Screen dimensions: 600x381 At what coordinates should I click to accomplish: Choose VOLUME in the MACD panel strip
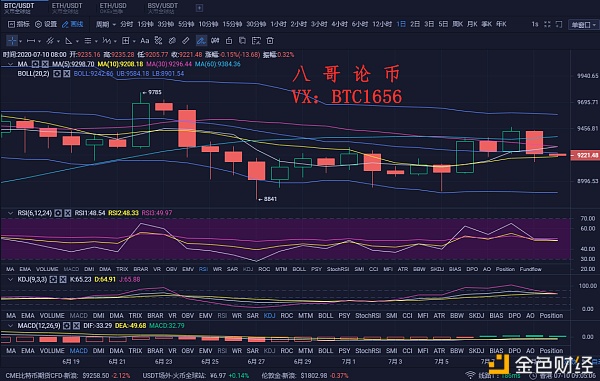pyautogui.click(x=52, y=351)
